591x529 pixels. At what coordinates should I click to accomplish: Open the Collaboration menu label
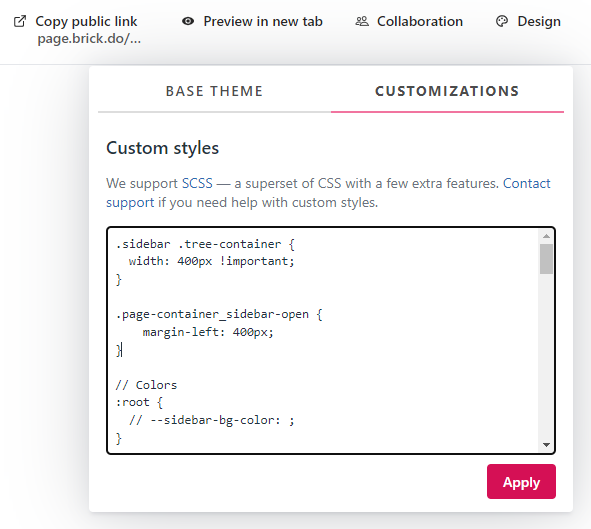point(420,21)
